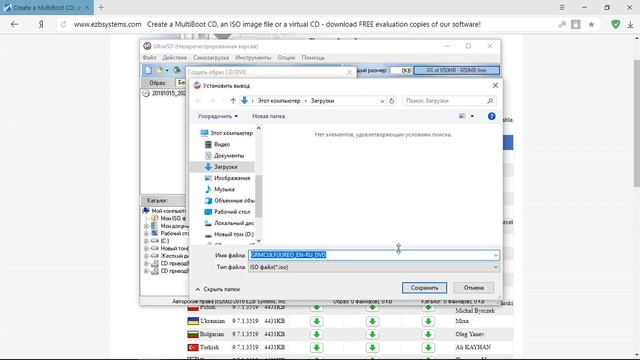Open a new browser tab with plus
Screen dimensions: 640x360
click(x=101, y=7)
